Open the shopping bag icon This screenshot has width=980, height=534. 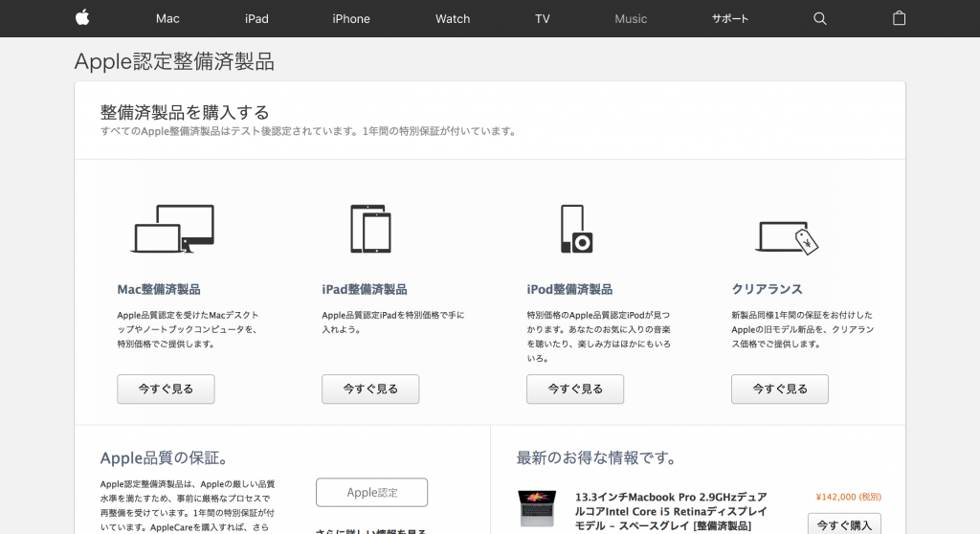899,18
